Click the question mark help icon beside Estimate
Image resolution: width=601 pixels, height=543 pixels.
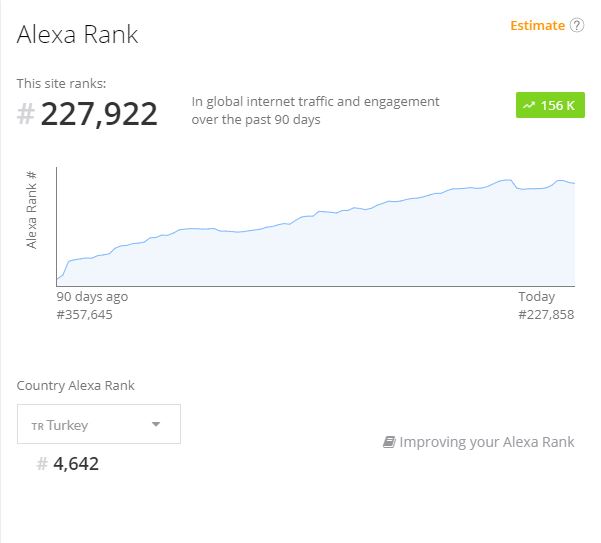[x=577, y=26]
